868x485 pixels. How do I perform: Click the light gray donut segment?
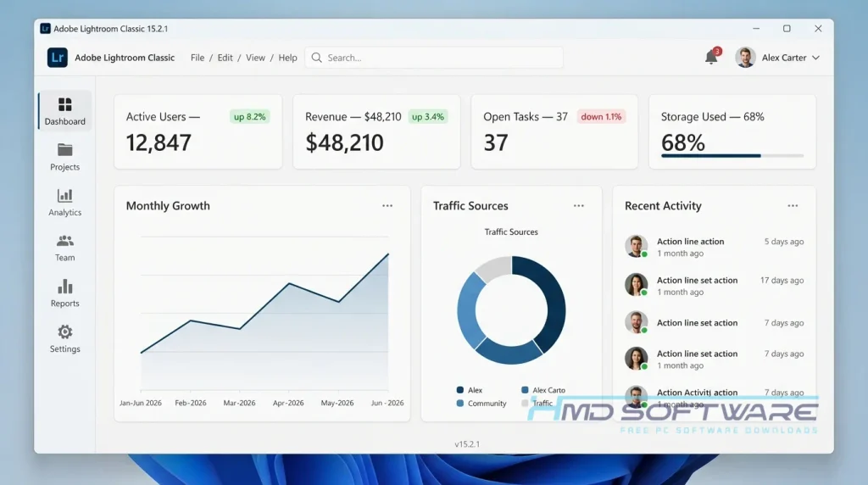point(494,269)
